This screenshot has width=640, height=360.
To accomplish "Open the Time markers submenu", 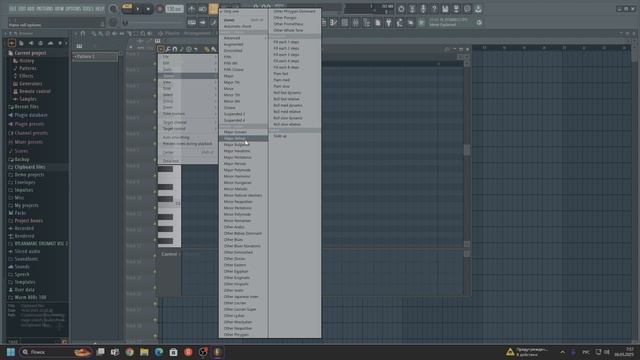I will [188, 113].
